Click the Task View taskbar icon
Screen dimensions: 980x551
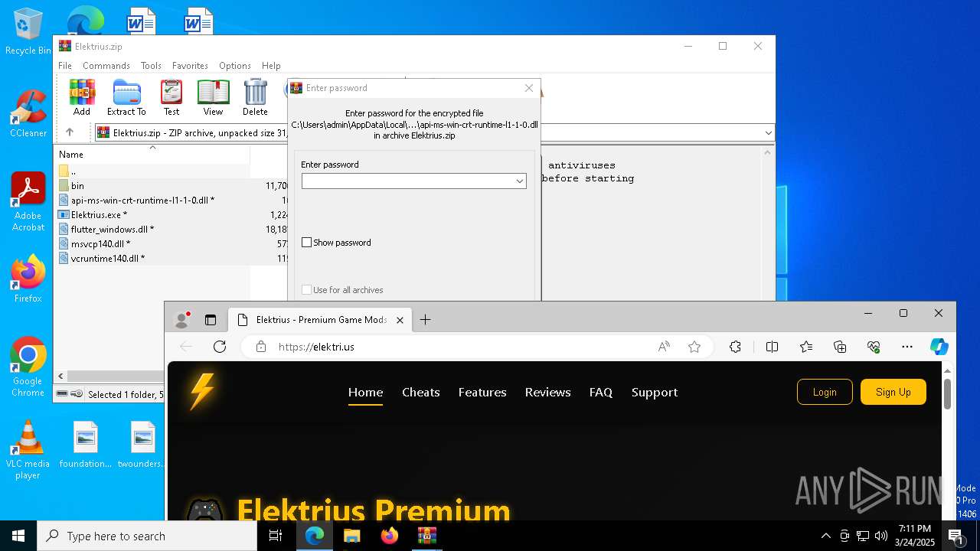(x=276, y=536)
